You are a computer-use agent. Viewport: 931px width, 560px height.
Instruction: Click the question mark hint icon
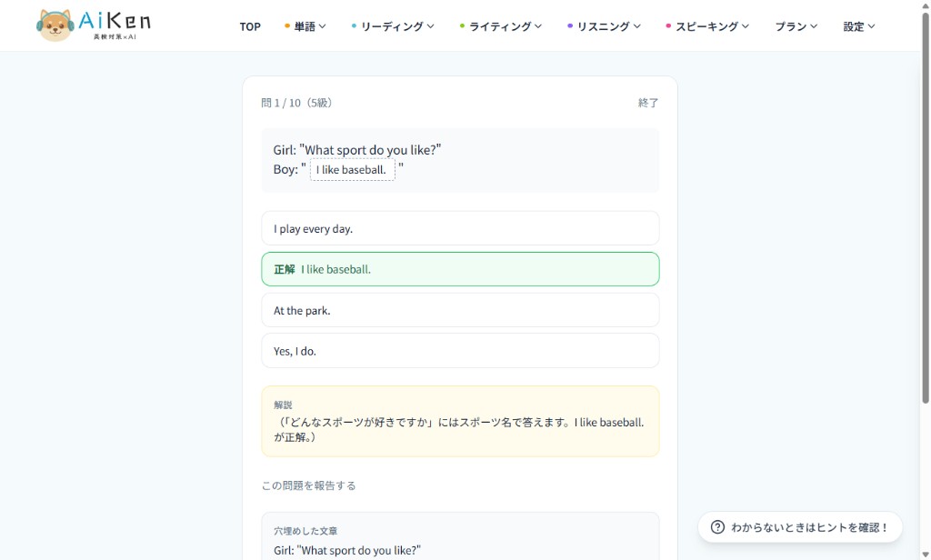click(x=717, y=526)
